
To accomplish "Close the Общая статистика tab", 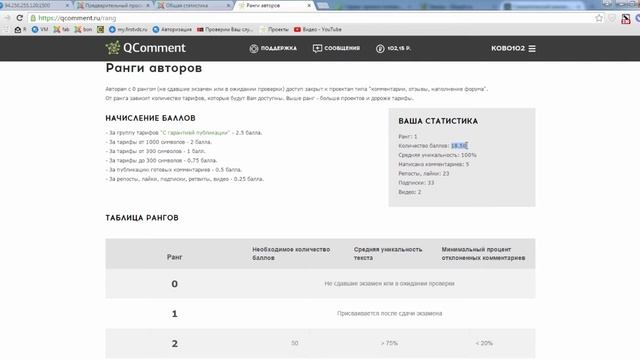I will point(229,6).
